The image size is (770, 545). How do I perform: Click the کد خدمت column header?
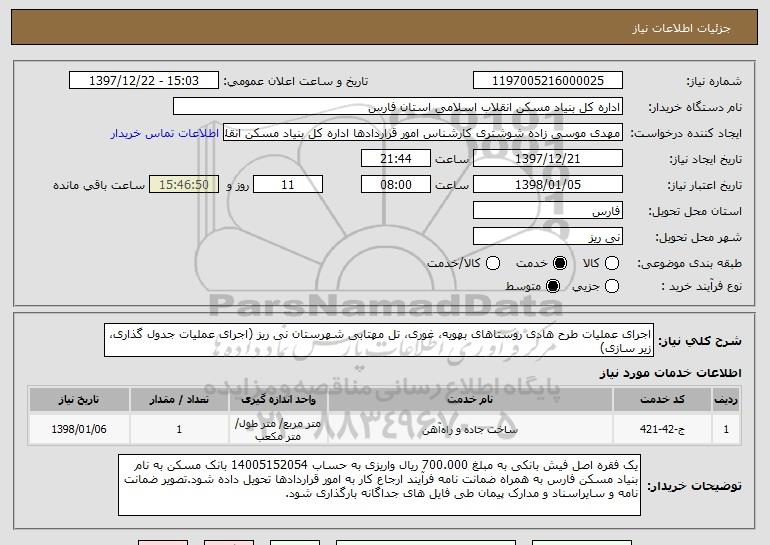tap(662, 400)
